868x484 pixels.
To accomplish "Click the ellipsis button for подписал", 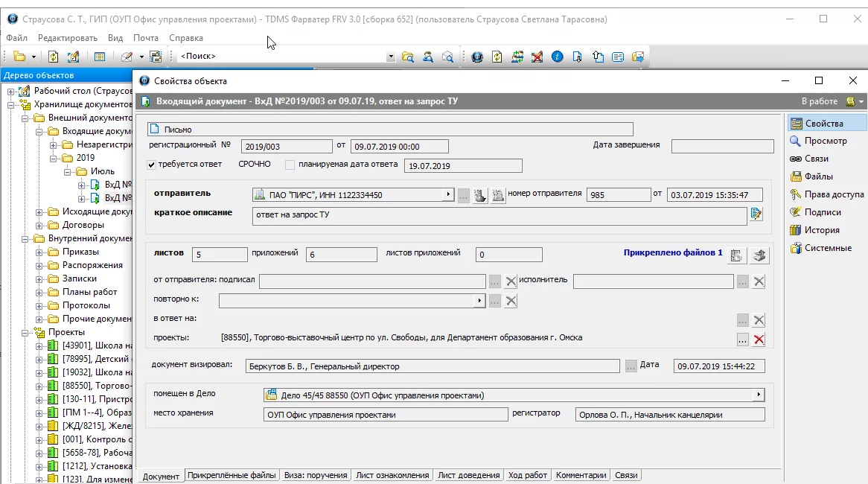I will [x=494, y=281].
